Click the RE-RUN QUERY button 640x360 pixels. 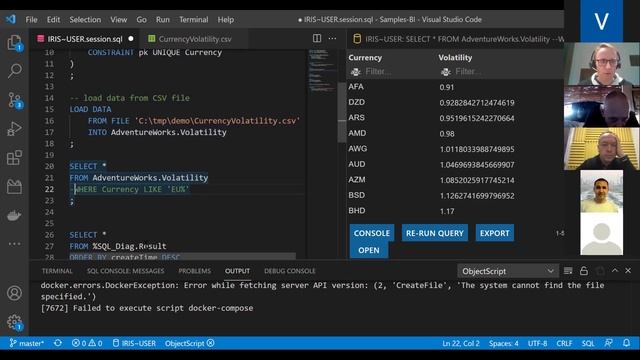tap(435, 233)
